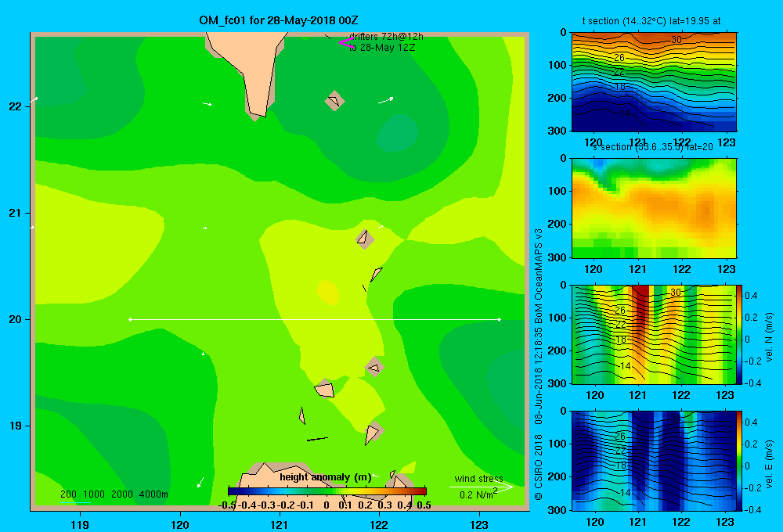Click the '0.2 N/m2' wind stress value
This screenshot has height=532, width=783.
point(478,494)
